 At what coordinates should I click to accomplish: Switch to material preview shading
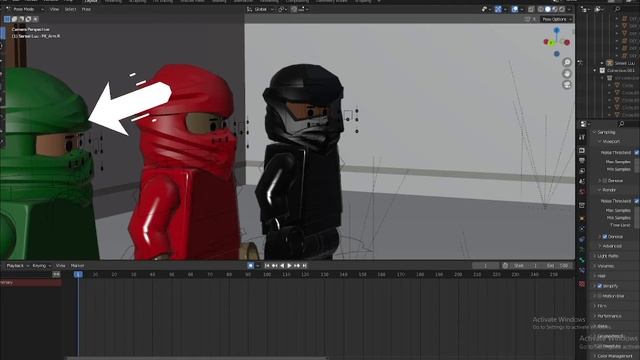coord(555,9)
